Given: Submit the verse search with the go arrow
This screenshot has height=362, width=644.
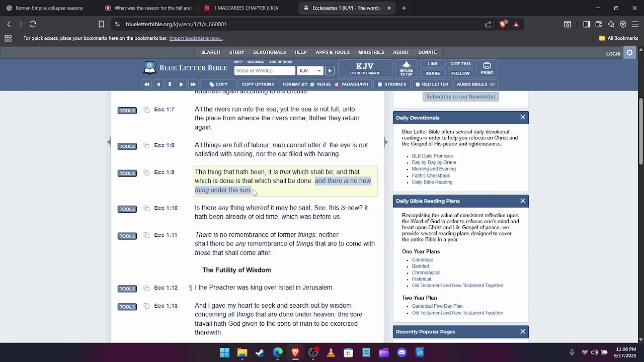Looking at the screenshot, I should tap(330, 71).
